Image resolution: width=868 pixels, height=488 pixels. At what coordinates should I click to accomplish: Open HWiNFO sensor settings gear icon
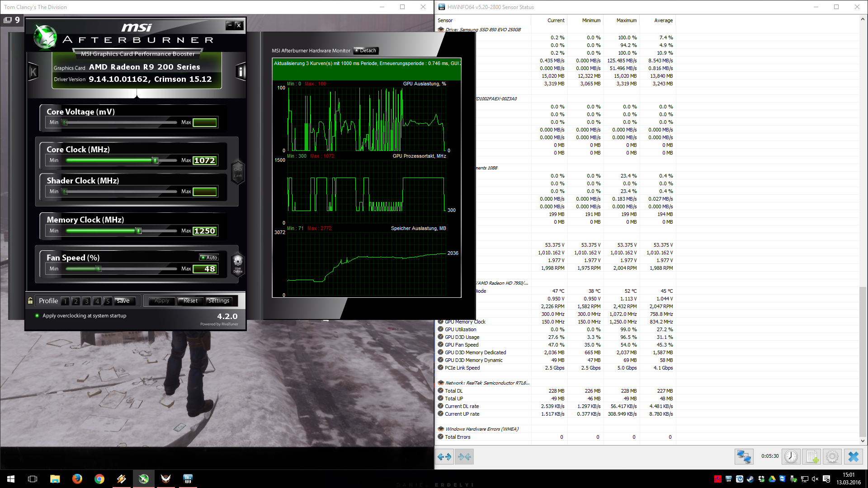pyautogui.click(x=832, y=457)
